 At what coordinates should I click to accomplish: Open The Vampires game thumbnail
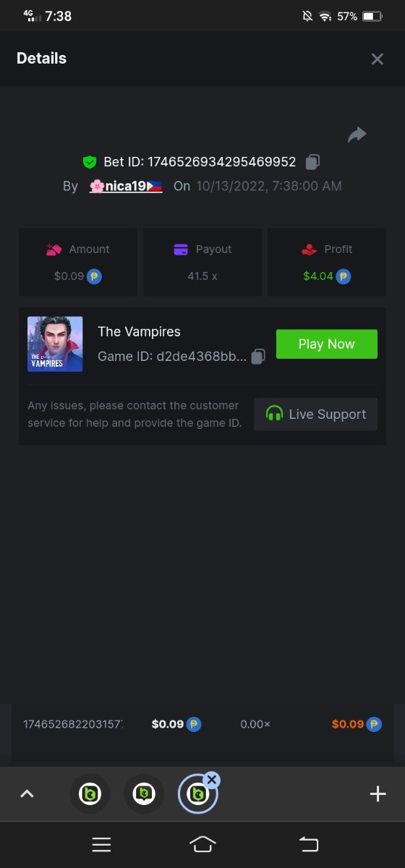[x=55, y=344]
